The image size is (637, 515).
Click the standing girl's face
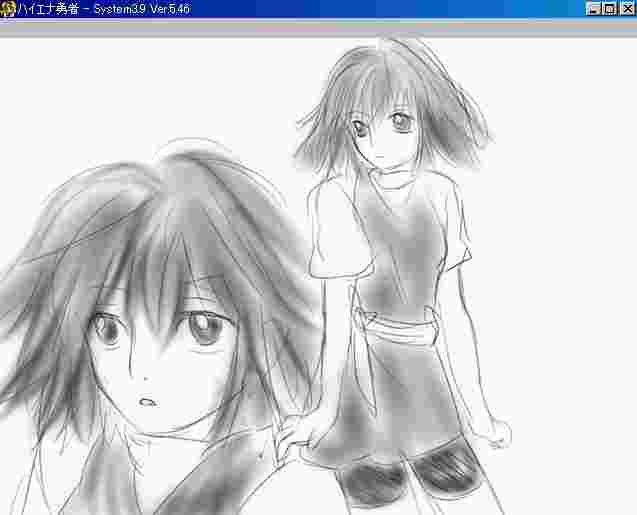coord(381,136)
